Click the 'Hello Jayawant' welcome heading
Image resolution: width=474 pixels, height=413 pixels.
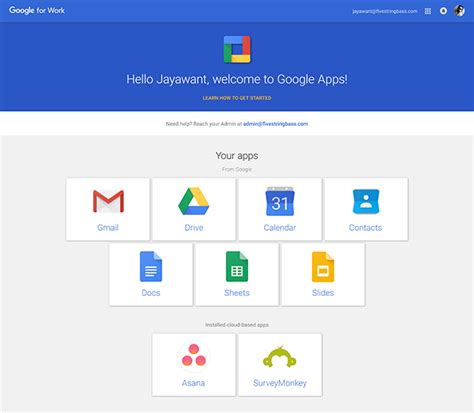[237, 79]
